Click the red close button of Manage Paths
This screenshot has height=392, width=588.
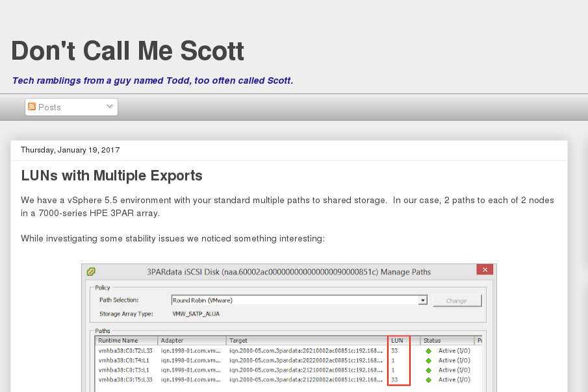(x=485, y=270)
